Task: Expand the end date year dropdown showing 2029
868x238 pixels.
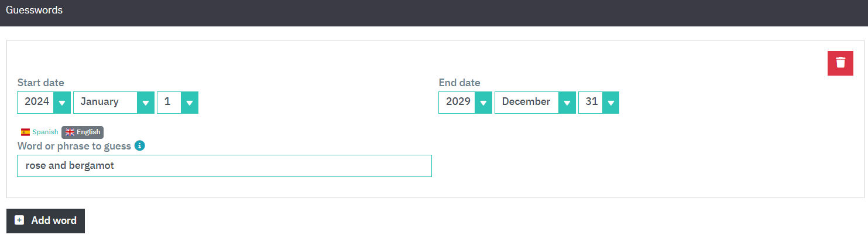Action: tap(465, 102)
